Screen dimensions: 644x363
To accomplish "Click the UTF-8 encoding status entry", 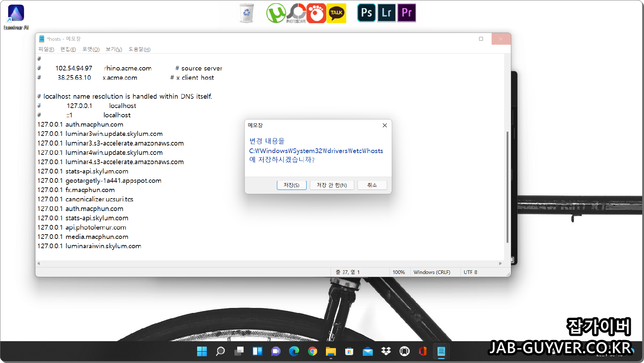I will (x=470, y=272).
